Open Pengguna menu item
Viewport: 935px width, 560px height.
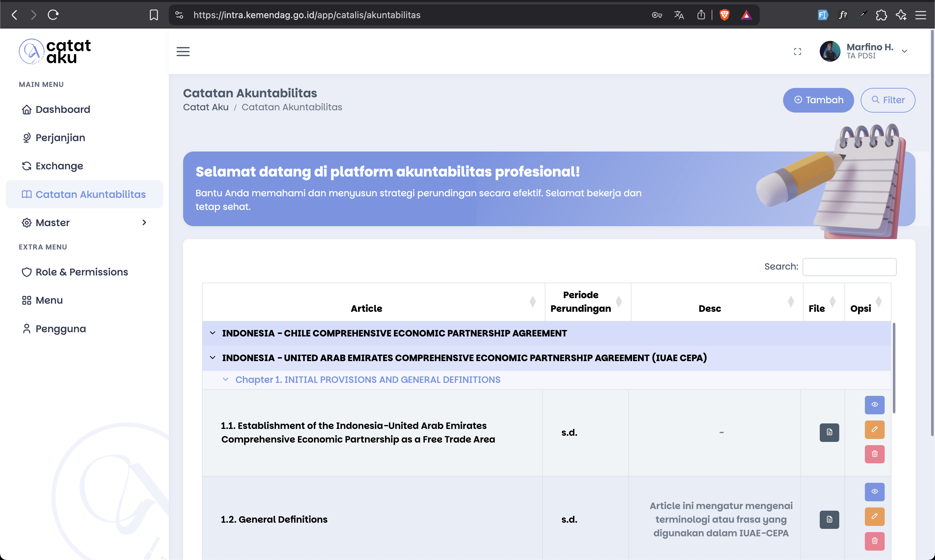(x=84, y=329)
